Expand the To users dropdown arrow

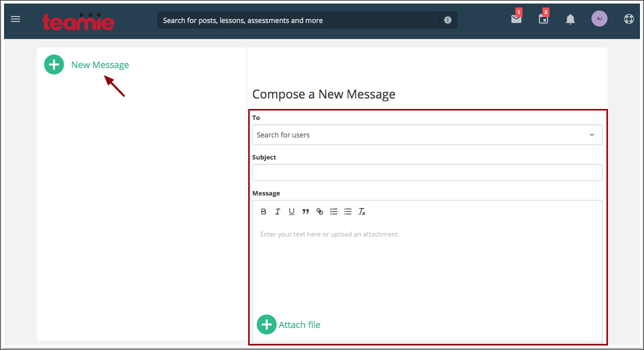(x=592, y=135)
